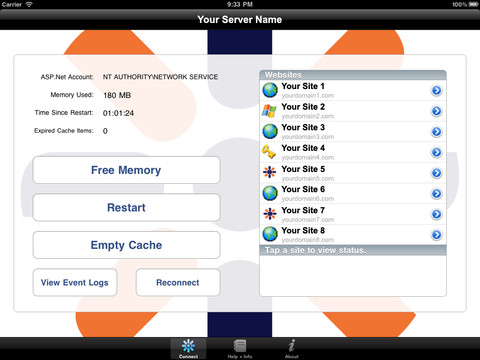The width and height of the screenshot is (480, 360).
Task: Tap the star-burst icon beside Your Site 7
Action: coord(269,213)
